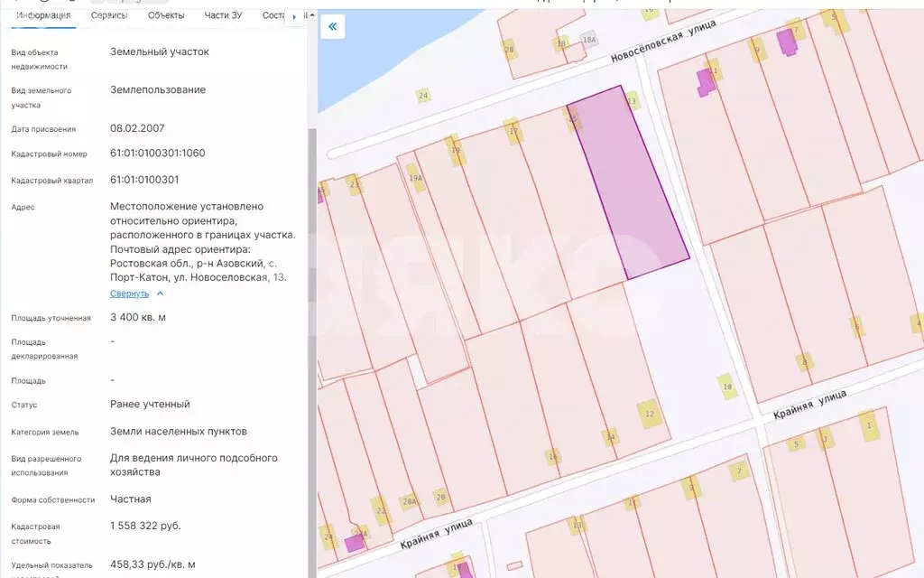The image size is (924, 578).
Task: Click house marker 10 on the map
Action: 727,387
